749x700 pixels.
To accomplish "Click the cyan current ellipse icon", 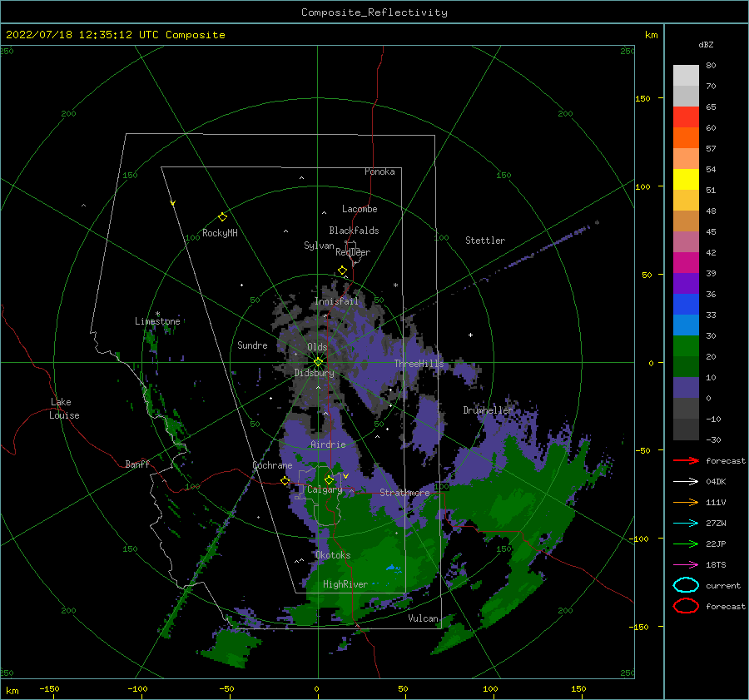I will pyautogui.click(x=686, y=585).
